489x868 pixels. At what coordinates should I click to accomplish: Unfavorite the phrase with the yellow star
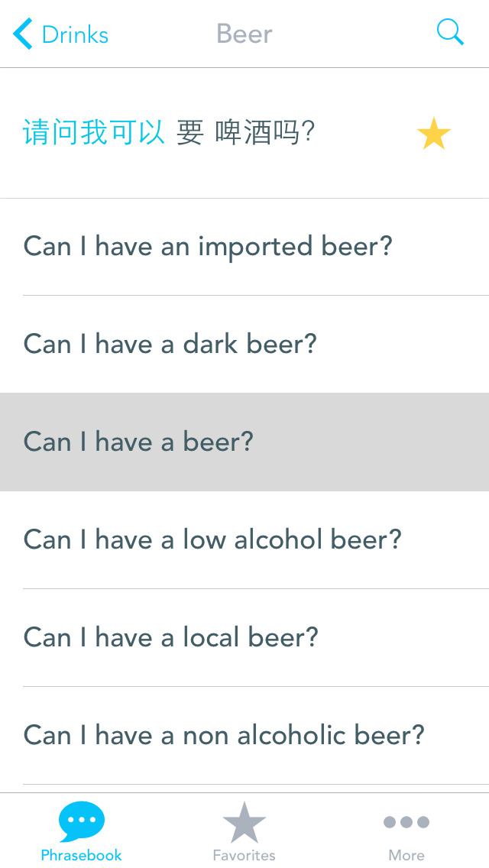(433, 134)
